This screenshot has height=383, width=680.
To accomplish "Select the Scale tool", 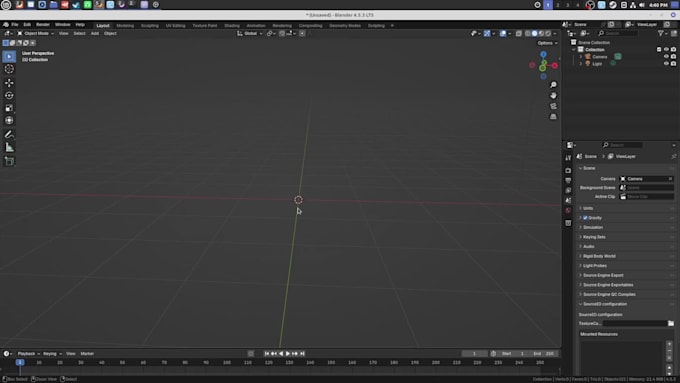I will pos(9,108).
